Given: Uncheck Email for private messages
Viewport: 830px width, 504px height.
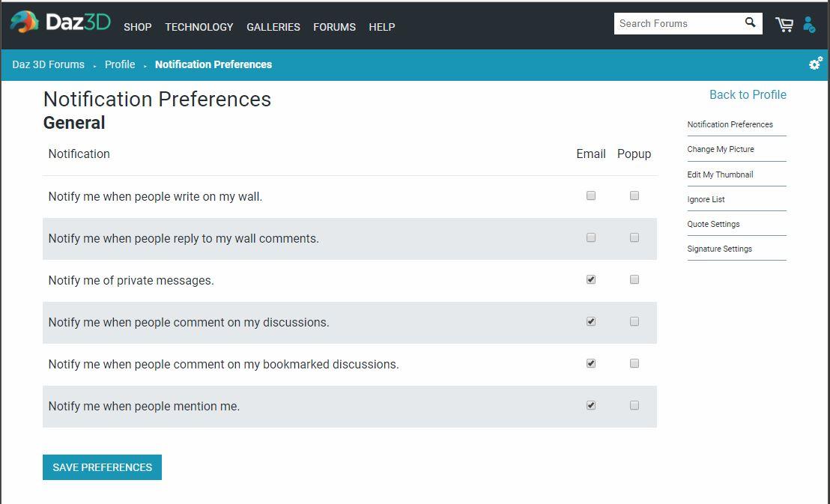Looking at the screenshot, I should (x=591, y=279).
